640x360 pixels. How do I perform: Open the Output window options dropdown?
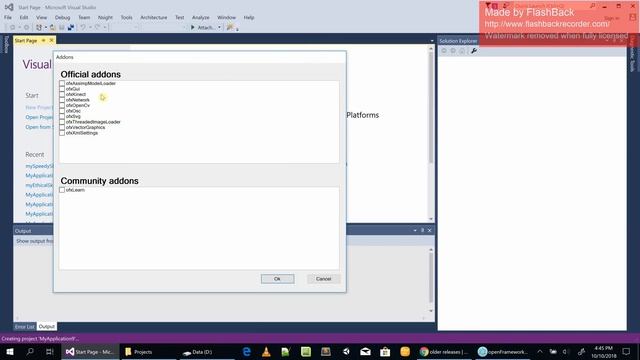coord(415,231)
